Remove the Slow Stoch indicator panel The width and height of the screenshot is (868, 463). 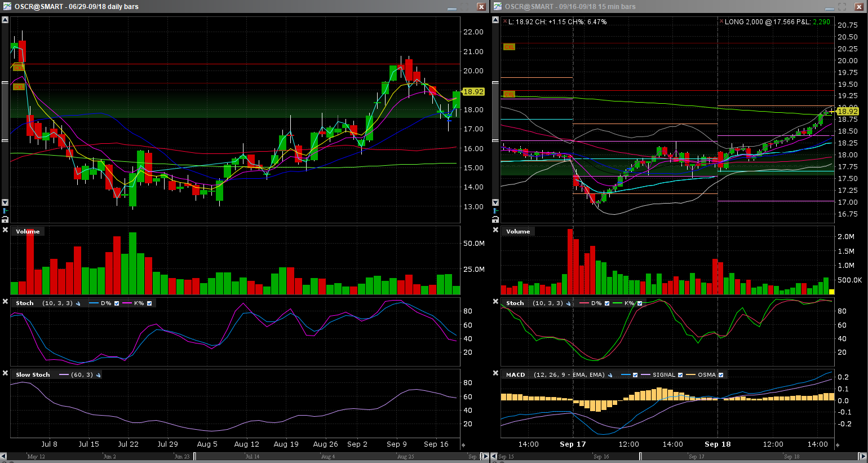click(5, 373)
